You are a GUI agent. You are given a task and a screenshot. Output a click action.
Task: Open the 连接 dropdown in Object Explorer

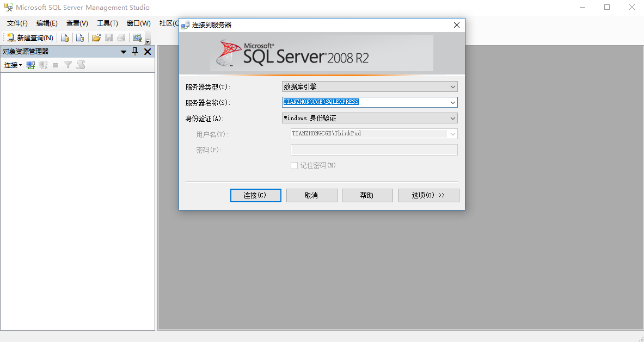point(13,65)
